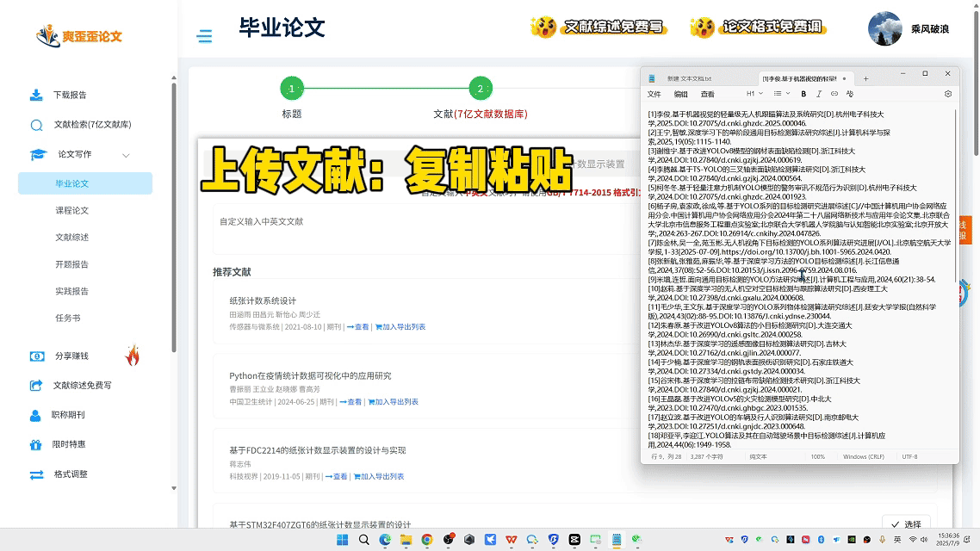The height and width of the screenshot is (551, 980).
Task: Toggle bold formatting in Notepad toolbar
Action: coord(803,94)
